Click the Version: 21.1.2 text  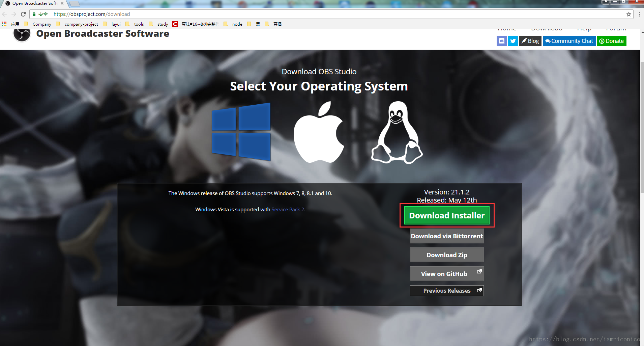point(447,192)
